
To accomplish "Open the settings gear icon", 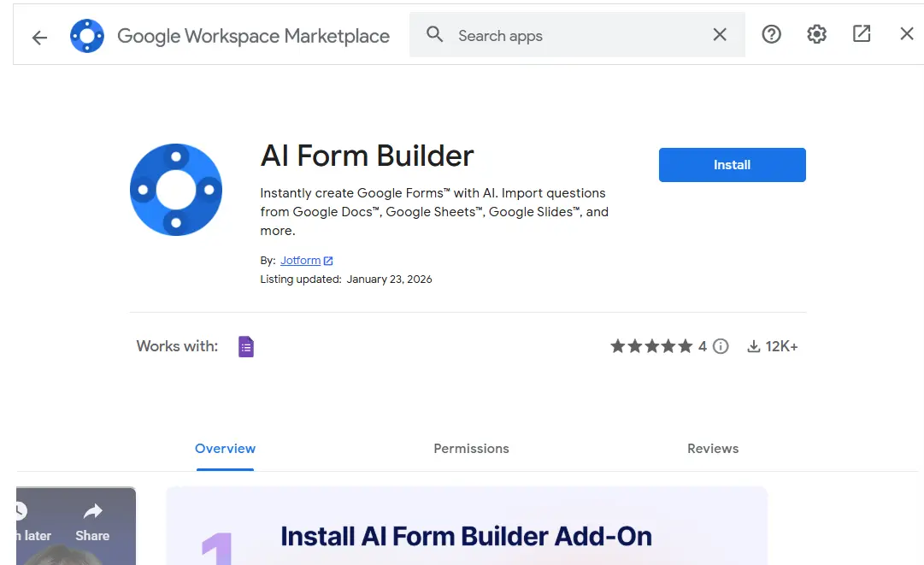I will click(x=816, y=34).
